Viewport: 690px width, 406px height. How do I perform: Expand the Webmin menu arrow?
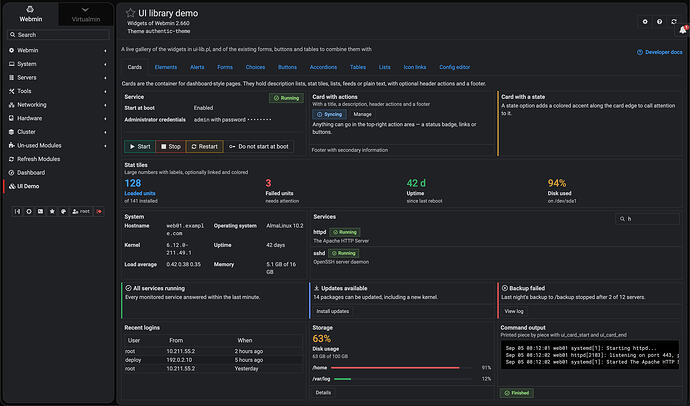pyautogui.click(x=105, y=51)
